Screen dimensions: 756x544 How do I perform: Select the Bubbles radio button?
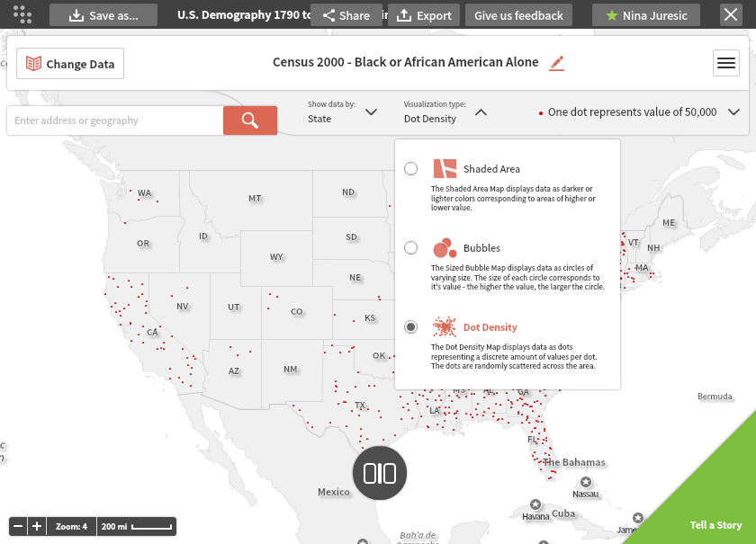pos(410,248)
